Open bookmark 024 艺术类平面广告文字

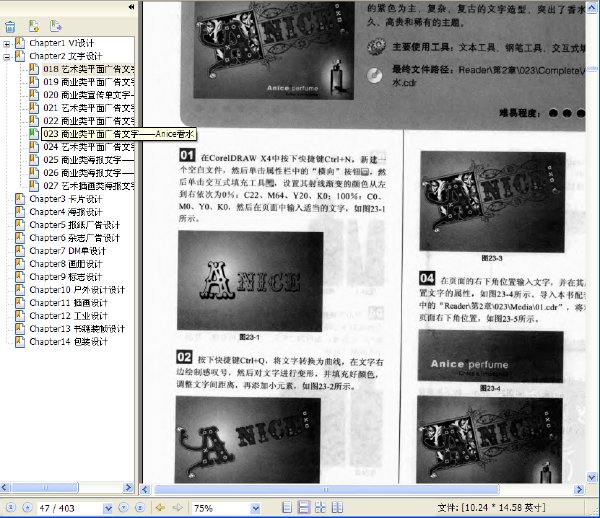[88, 147]
